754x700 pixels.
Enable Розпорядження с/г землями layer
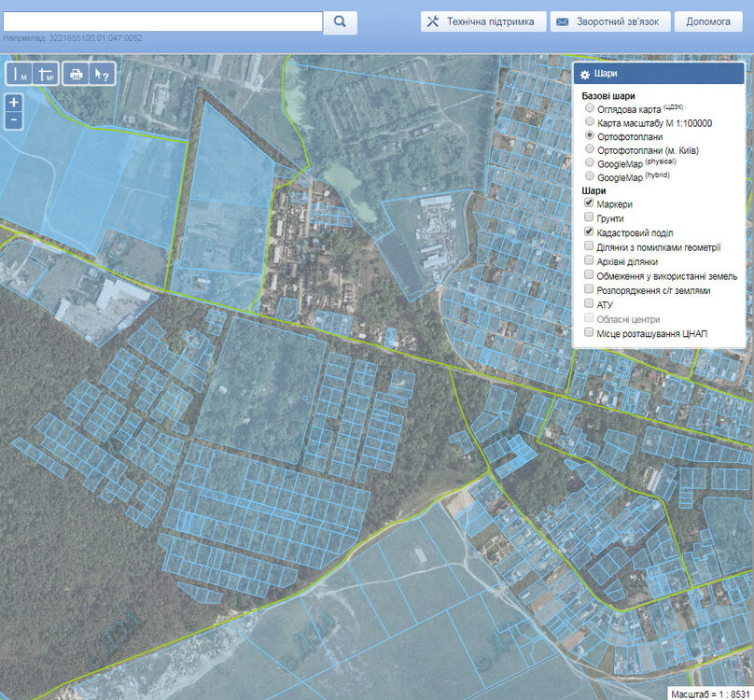pyautogui.click(x=589, y=289)
